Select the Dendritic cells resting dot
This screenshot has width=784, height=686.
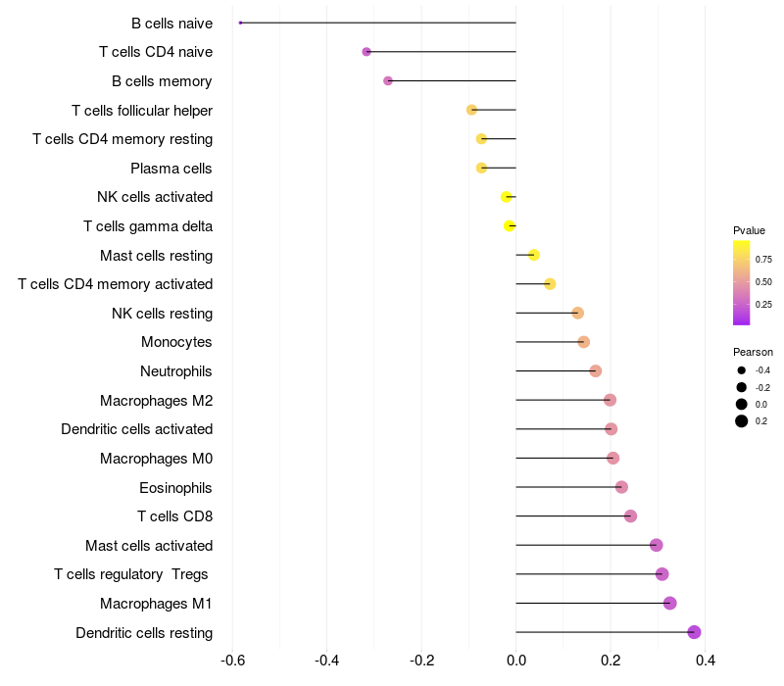[x=694, y=632]
